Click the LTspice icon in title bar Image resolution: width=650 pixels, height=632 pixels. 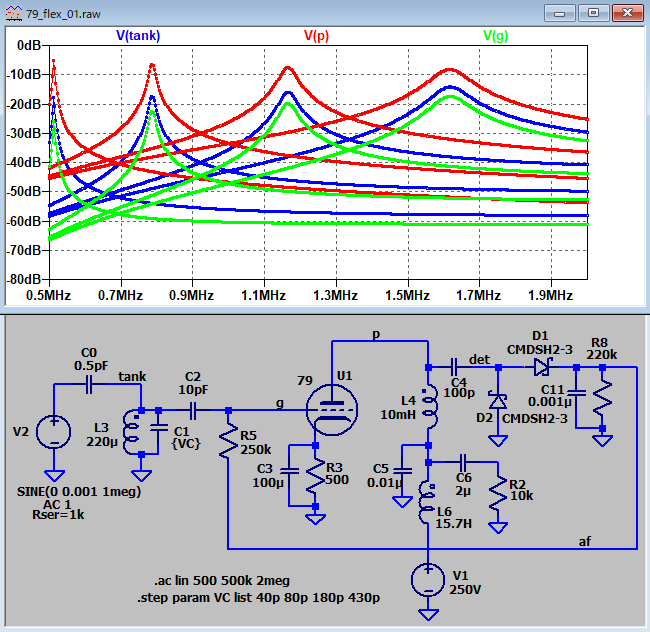[14, 14]
